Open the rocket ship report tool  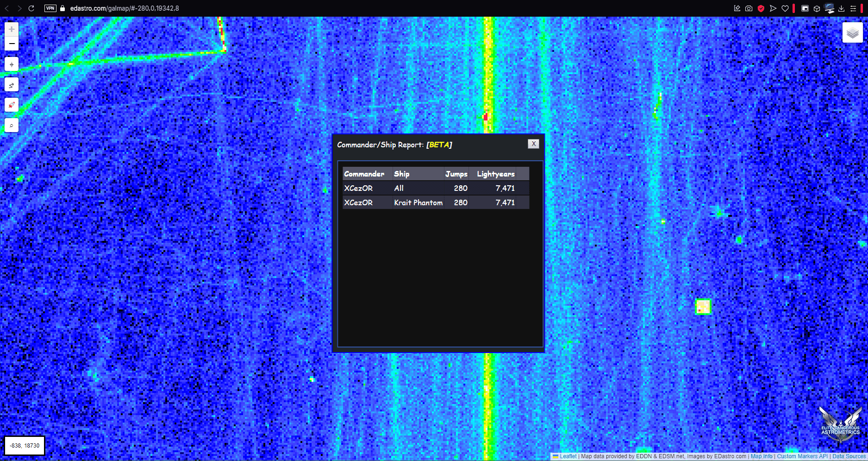12,105
